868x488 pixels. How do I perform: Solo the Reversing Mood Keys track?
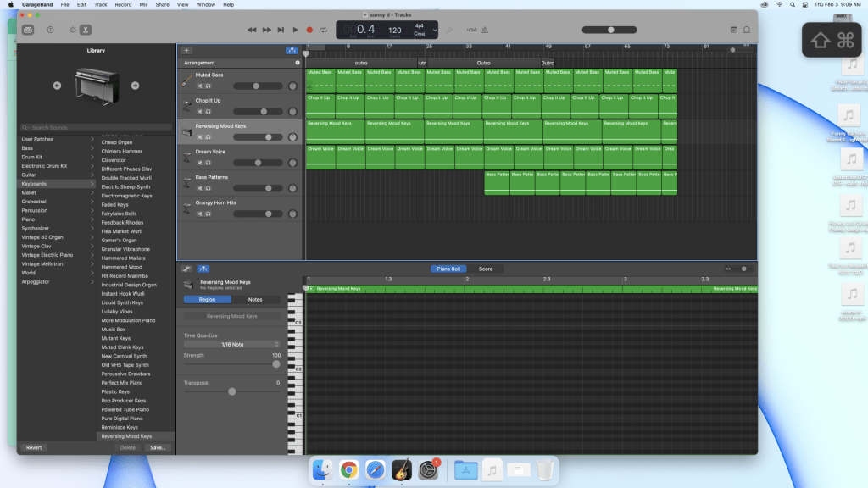coord(209,137)
